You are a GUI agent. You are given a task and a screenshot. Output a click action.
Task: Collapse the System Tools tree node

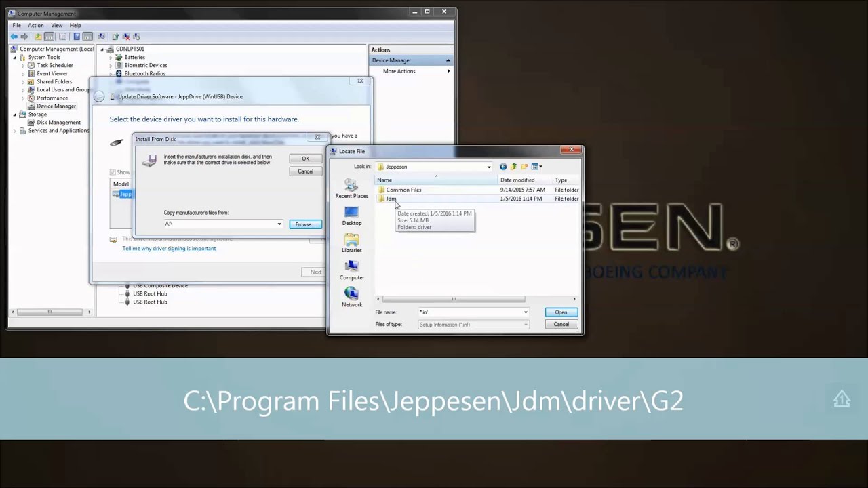[x=14, y=57]
